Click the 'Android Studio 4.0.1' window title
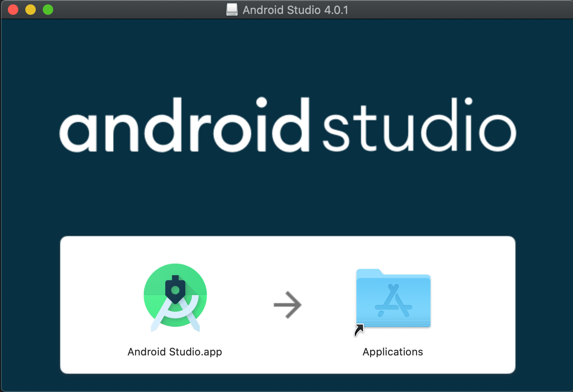The height and width of the screenshot is (392, 573). click(295, 10)
